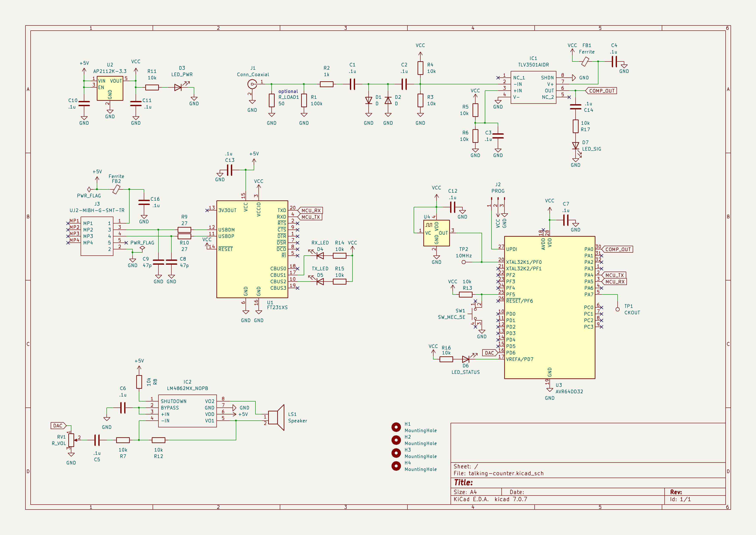Viewport: 756px width, 535px height.
Task: Select the U1 FT231XS chip body
Action: [x=252, y=249]
